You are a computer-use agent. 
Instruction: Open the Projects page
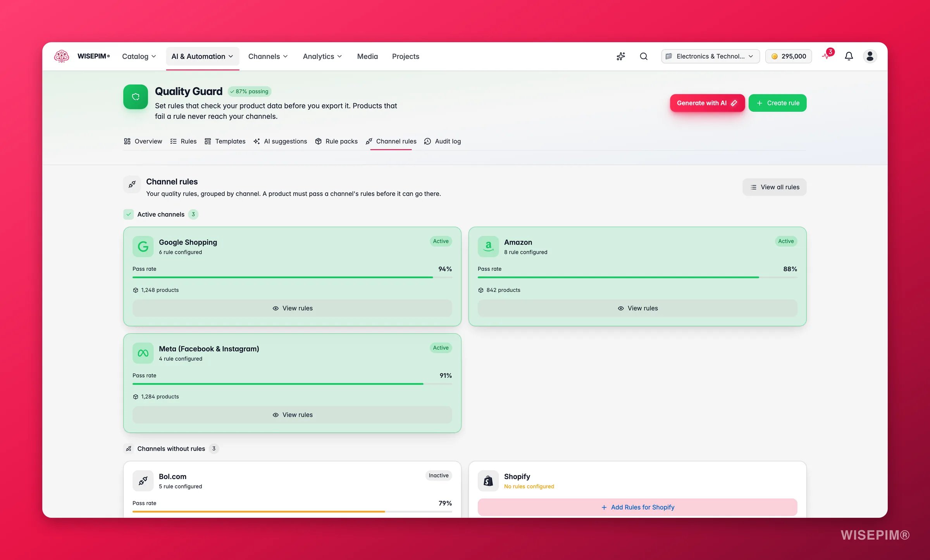pos(406,57)
